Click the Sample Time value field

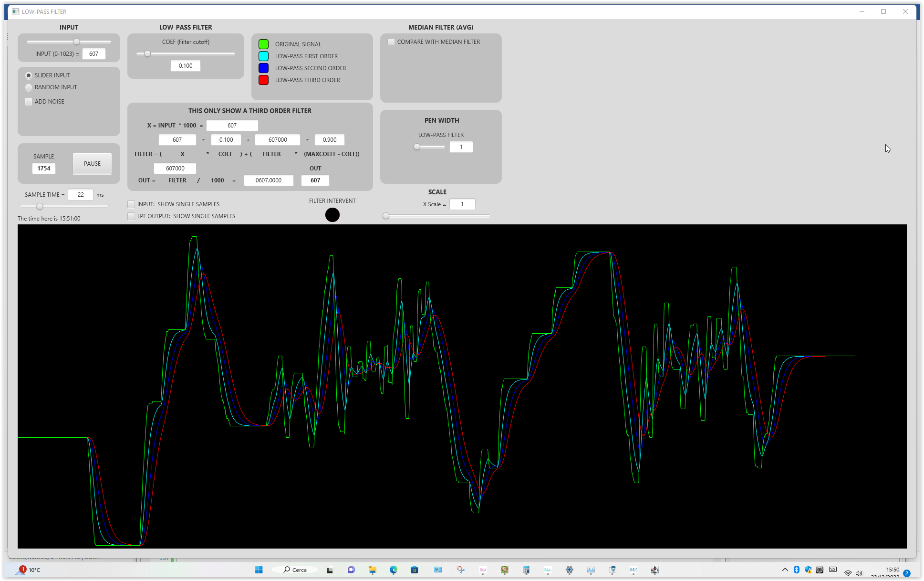pos(81,195)
